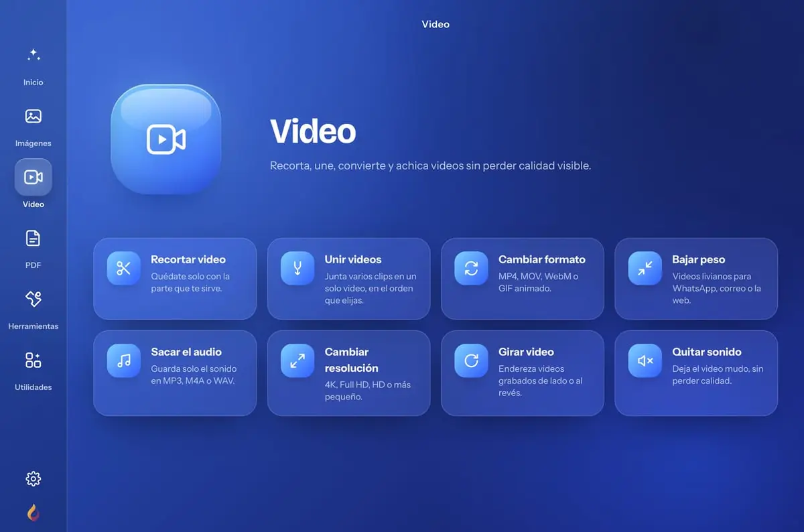
Task: Click the muted speaker icon on Quitar sonido
Action: point(645,361)
